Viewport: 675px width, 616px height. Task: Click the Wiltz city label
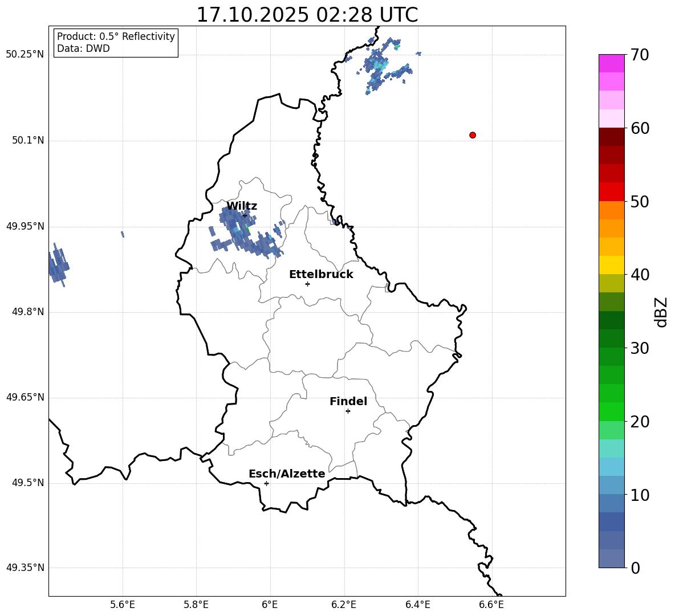click(242, 206)
